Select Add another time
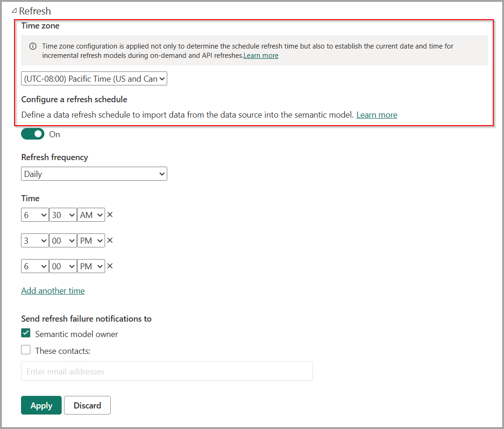 point(52,290)
